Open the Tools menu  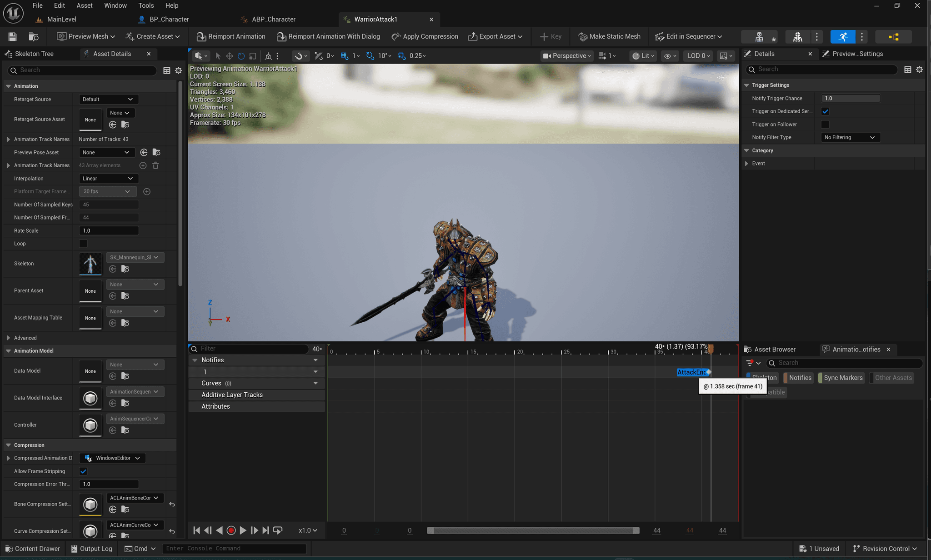coord(146,5)
